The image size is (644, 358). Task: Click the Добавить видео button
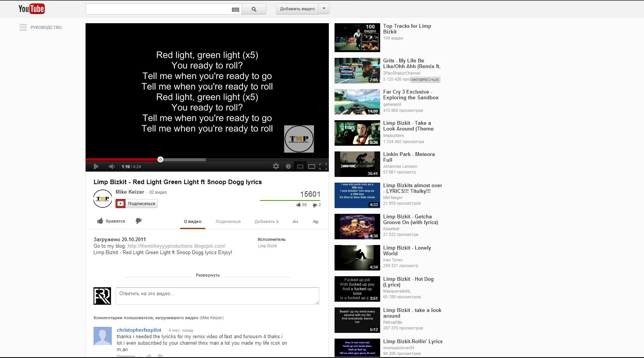(297, 9)
